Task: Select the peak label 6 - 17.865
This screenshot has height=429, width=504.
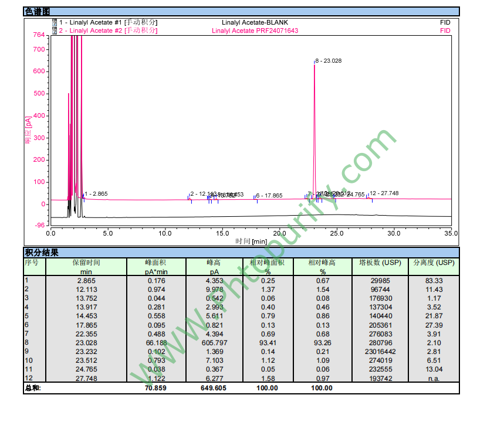Action: [x=270, y=196]
